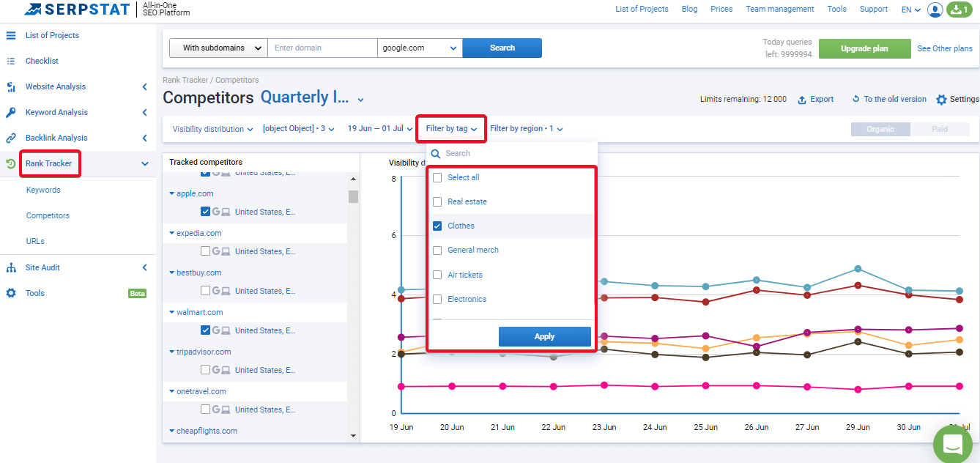Toggle the Filter by tag dropdown
The width and height of the screenshot is (980, 463).
[x=451, y=129]
